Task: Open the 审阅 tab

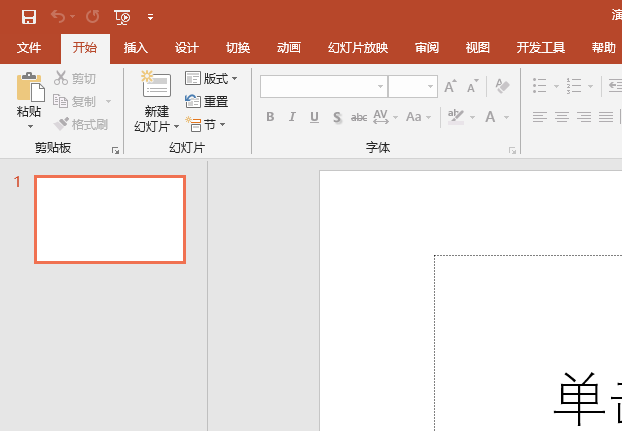Action: point(427,48)
